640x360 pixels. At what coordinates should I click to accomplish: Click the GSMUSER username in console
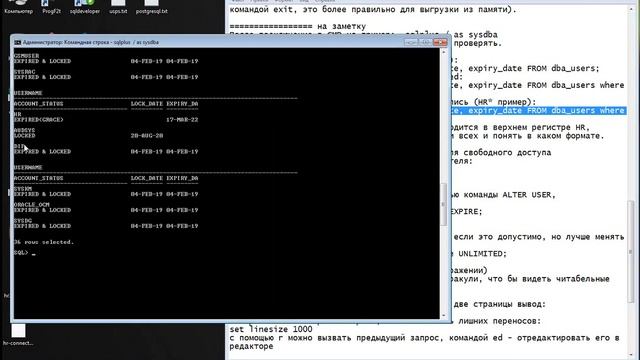27,56
